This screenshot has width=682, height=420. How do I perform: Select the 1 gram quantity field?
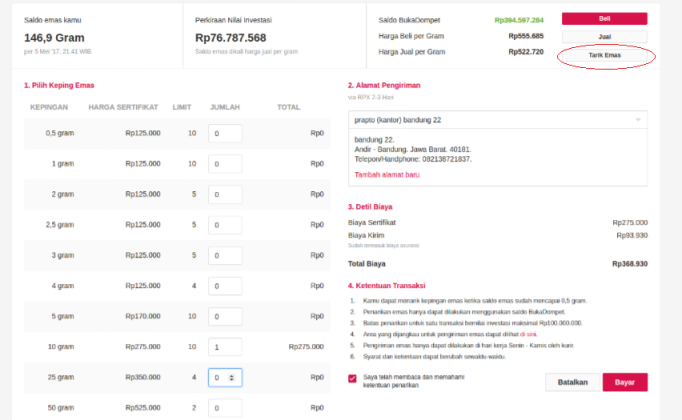point(224,163)
